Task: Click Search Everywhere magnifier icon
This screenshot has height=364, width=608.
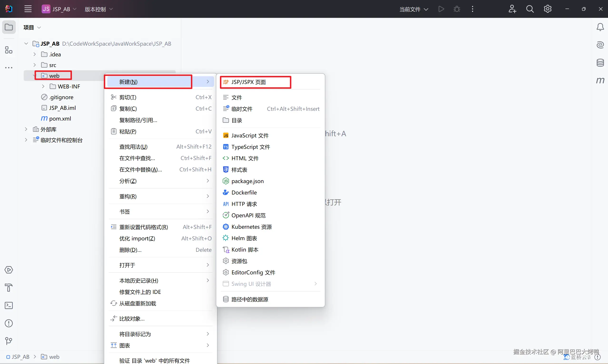Action: click(x=530, y=9)
